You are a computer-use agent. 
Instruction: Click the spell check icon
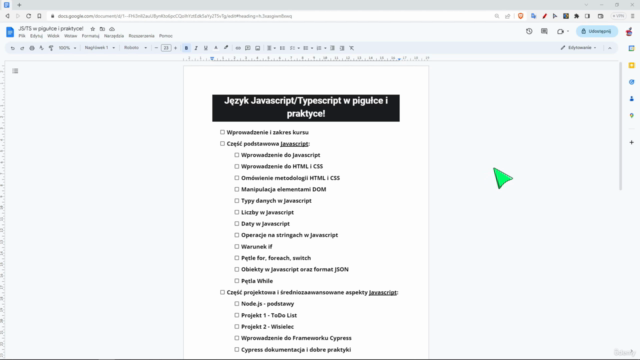coord(41,48)
